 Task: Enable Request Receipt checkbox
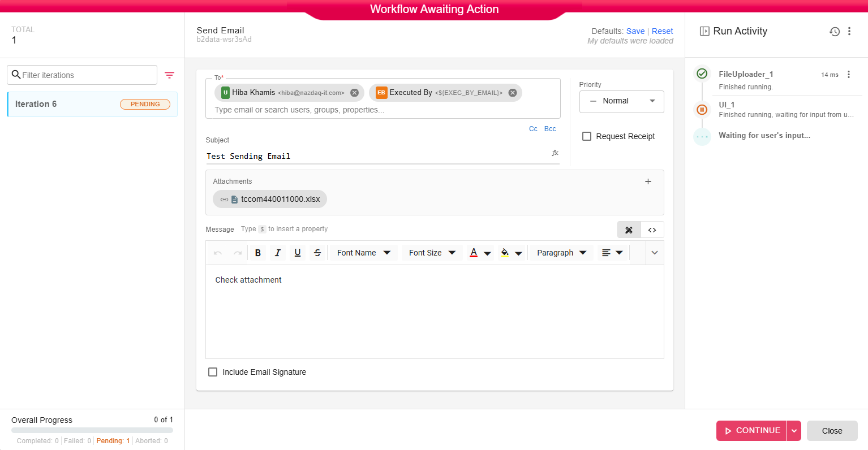(x=587, y=136)
